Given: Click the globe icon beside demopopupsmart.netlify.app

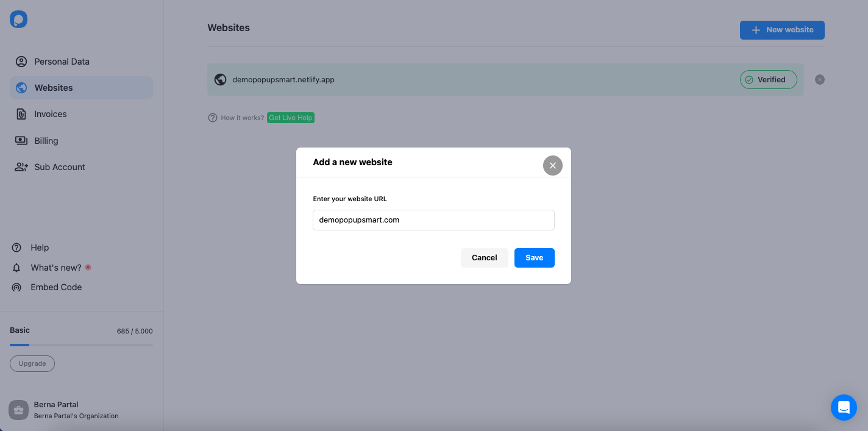Looking at the screenshot, I should [x=221, y=80].
